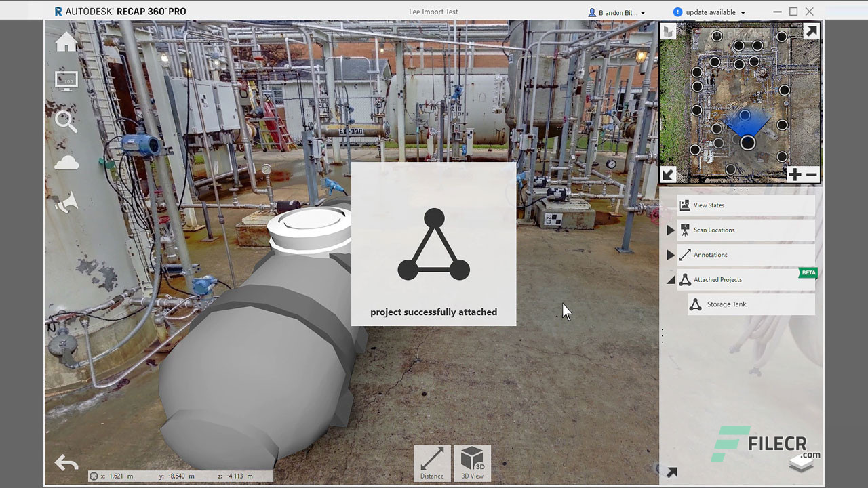The width and height of the screenshot is (868, 488).
Task: Open Scan Locations in project navigator
Action: [x=745, y=230]
